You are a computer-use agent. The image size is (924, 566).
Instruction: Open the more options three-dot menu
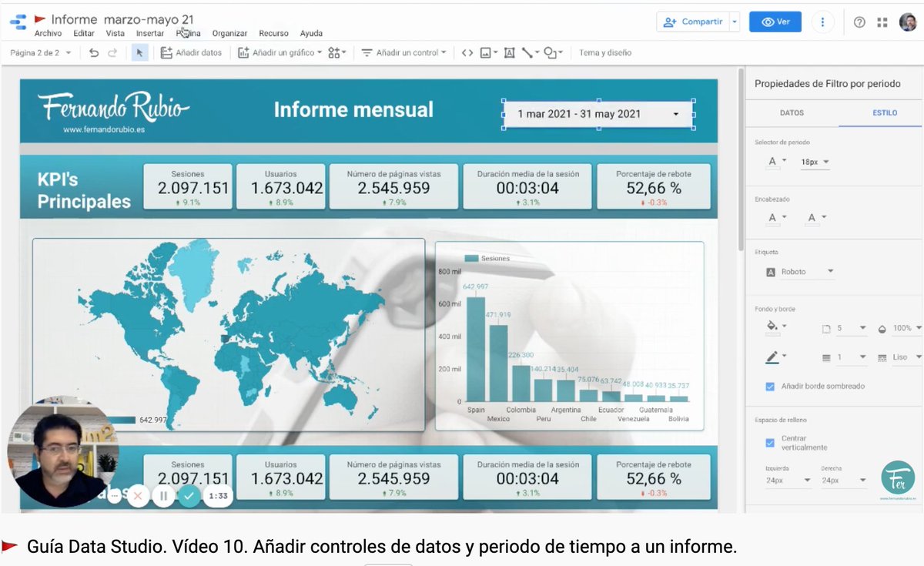[x=822, y=22]
